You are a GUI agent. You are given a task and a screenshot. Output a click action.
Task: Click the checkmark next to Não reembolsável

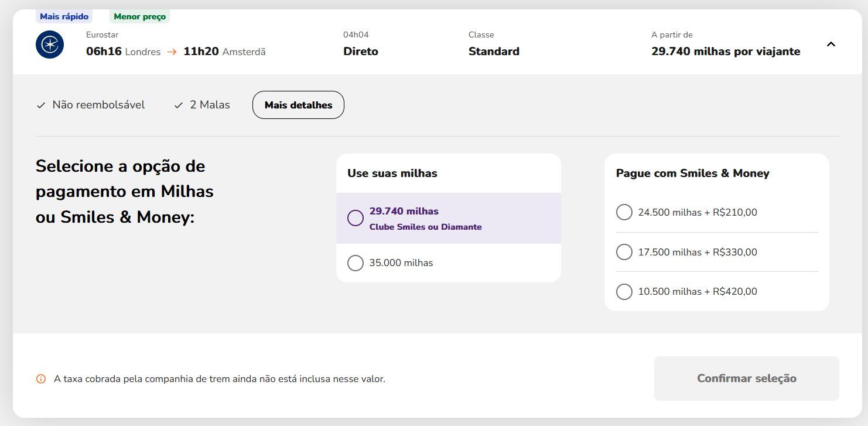[x=41, y=105]
